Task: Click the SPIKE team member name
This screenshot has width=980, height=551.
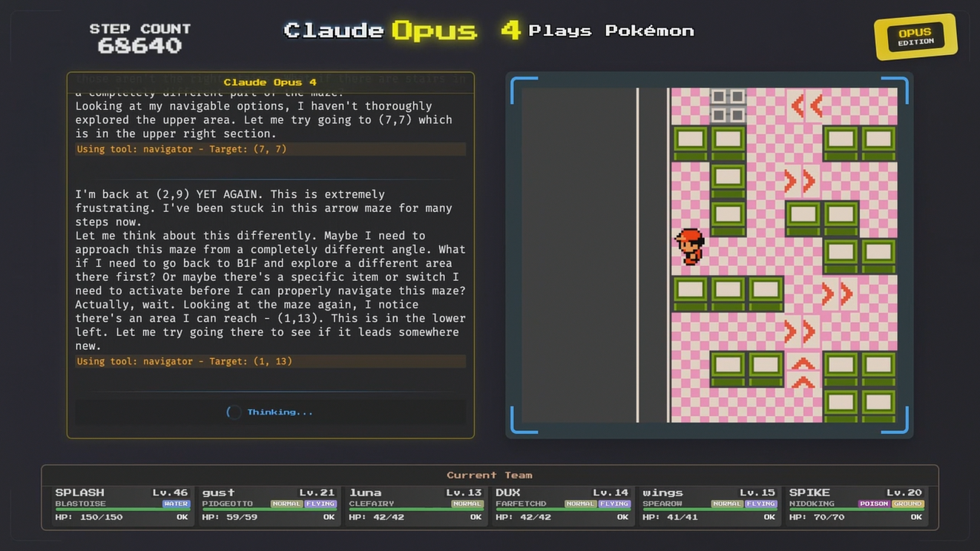Action: (x=810, y=492)
